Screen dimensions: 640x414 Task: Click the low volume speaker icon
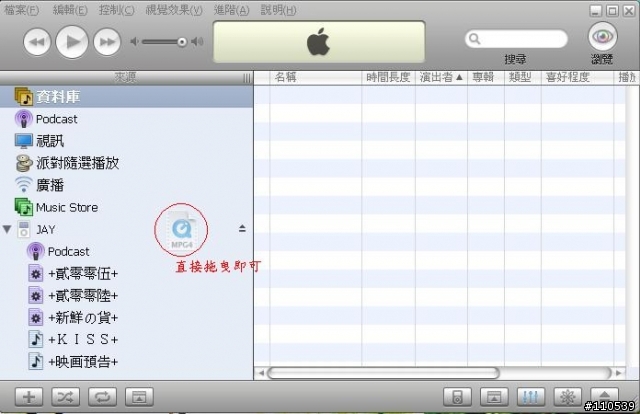[134, 41]
